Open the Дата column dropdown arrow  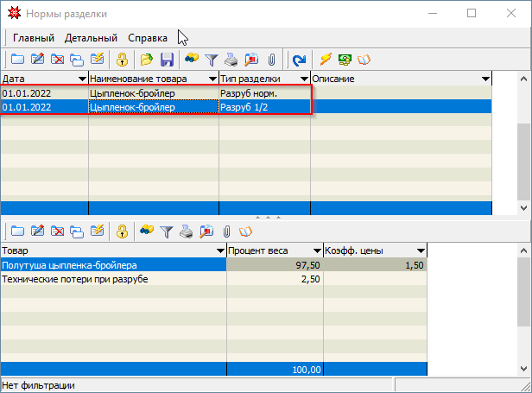coord(81,79)
